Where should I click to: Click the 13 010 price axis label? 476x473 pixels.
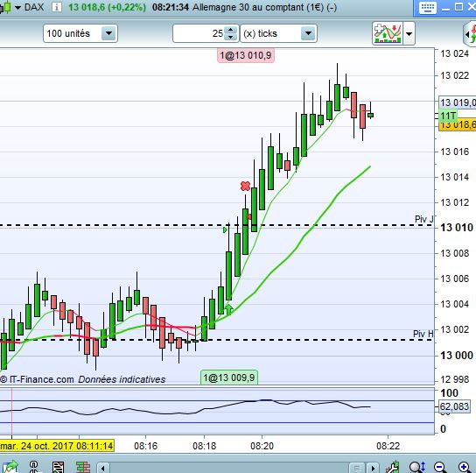[x=457, y=228]
